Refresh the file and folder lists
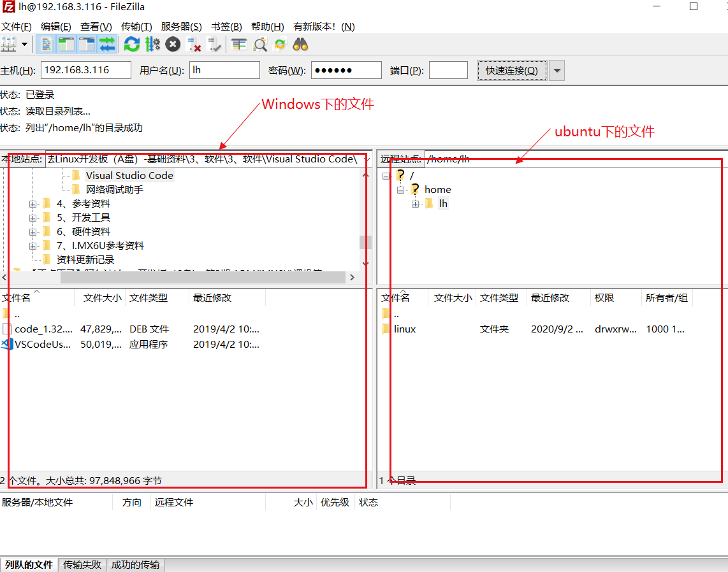This screenshot has height=572, width=728. 132,44
